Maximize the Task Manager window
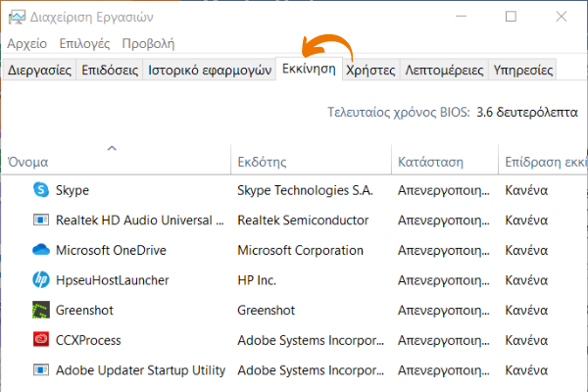 [x=511, y=17]
